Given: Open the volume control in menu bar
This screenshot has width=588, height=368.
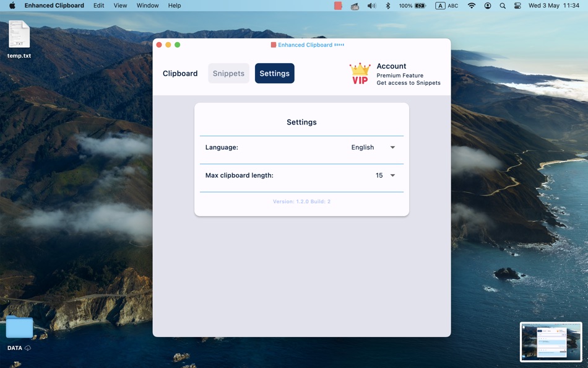Looking at the screenshot, I should click(x=371, y=6).
